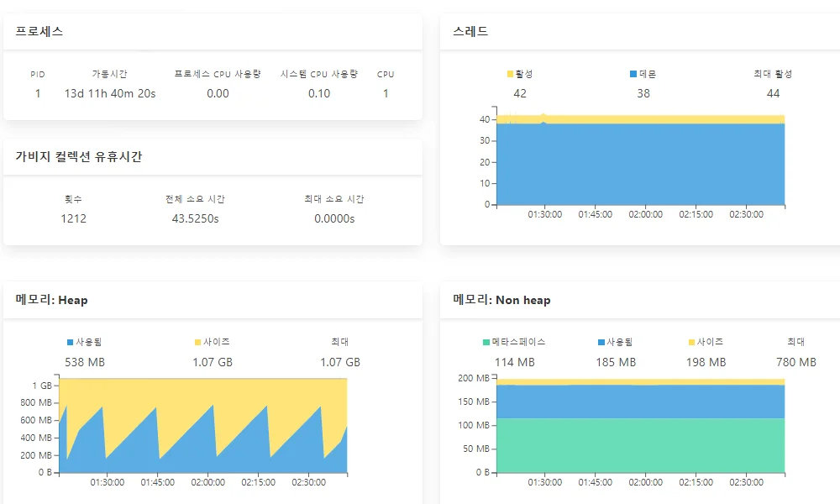Click the 최대 소요 시간 label

point(334,199)
